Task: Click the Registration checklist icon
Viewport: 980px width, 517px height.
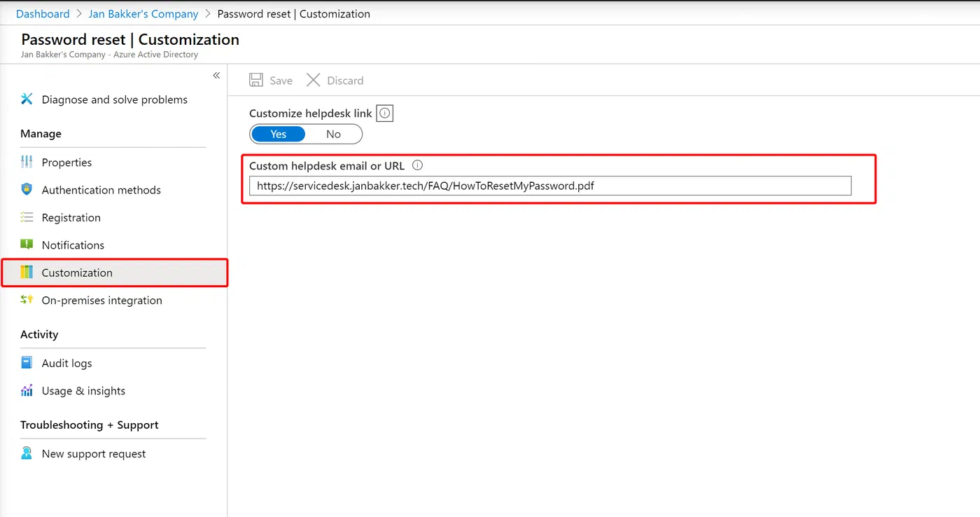Action: (x=27, y=217)
